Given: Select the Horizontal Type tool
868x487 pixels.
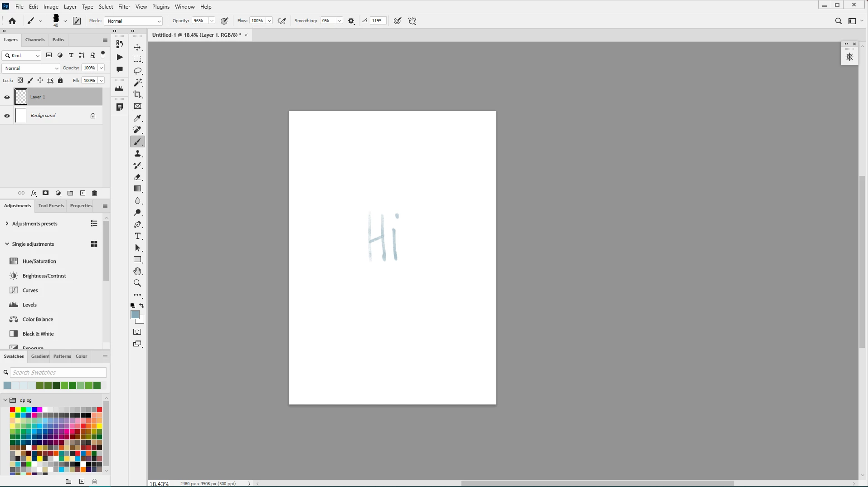Looking at the screenshot, I should [x=137, y=236].
